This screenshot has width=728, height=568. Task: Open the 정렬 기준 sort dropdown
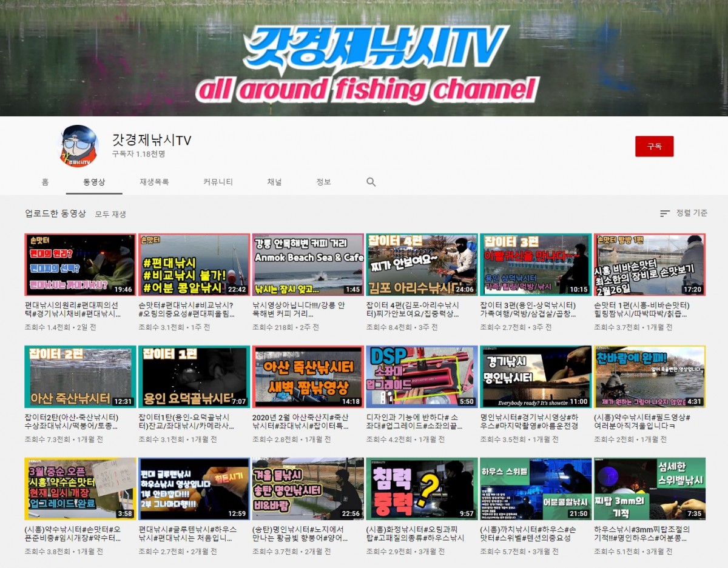click(x=684, y=213)
